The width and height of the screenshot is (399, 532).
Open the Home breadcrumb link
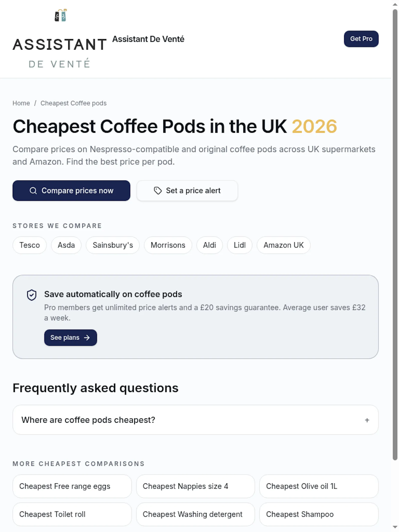[21, 103]
